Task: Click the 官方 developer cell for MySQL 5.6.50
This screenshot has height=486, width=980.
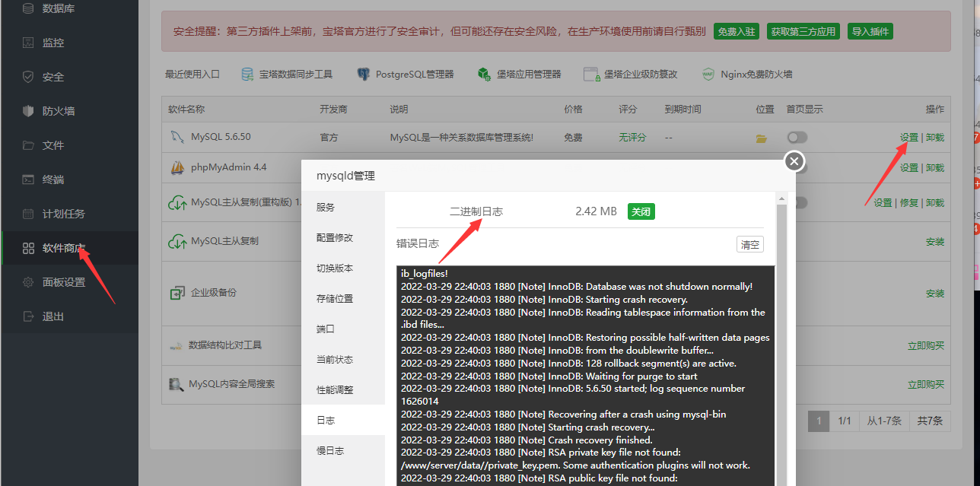Action: [x=329, y=138]
